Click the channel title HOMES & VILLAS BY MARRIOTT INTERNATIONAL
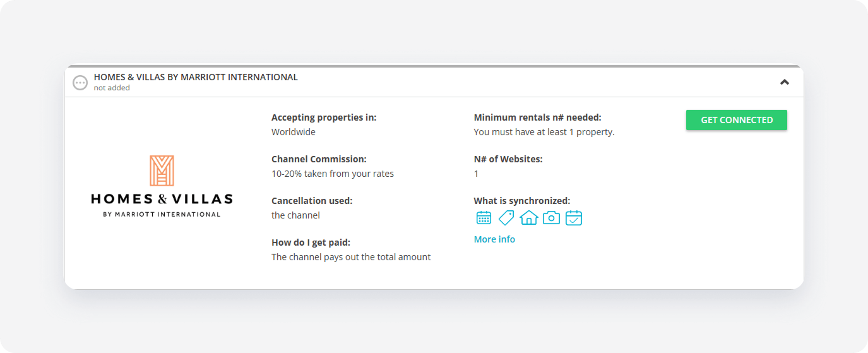Screen dimensions: 868x353 (x=196, y=77)
